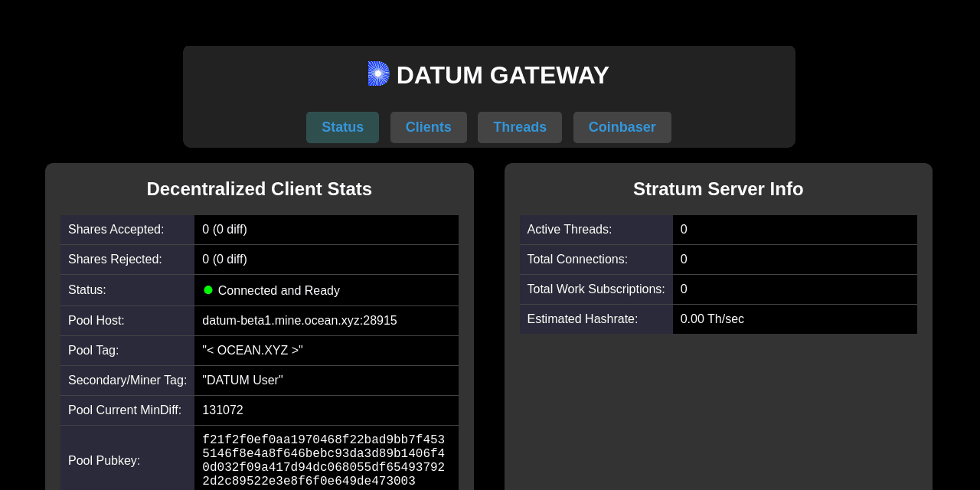
Task: Go to the Coinbaser tab
Action: point(622,127)
